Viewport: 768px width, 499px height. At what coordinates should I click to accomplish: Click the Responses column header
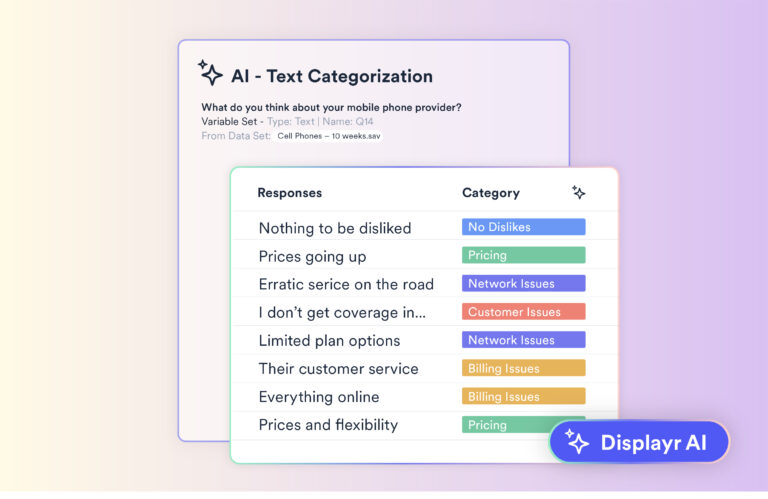point(290,193)
